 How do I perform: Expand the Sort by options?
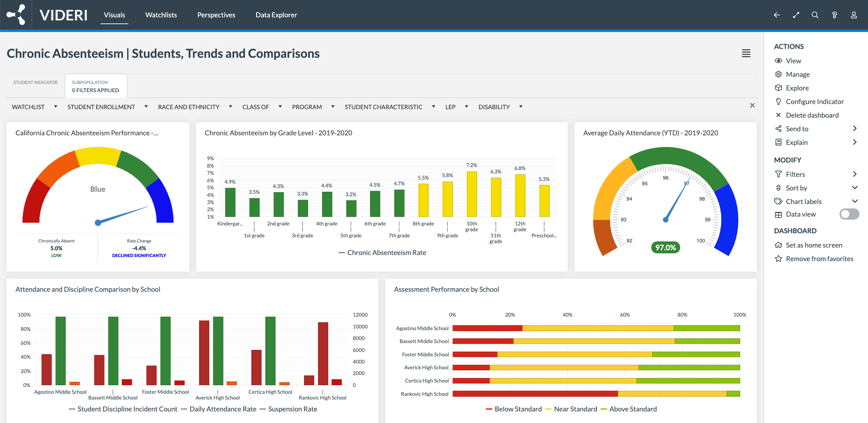[x=855, y=188]
